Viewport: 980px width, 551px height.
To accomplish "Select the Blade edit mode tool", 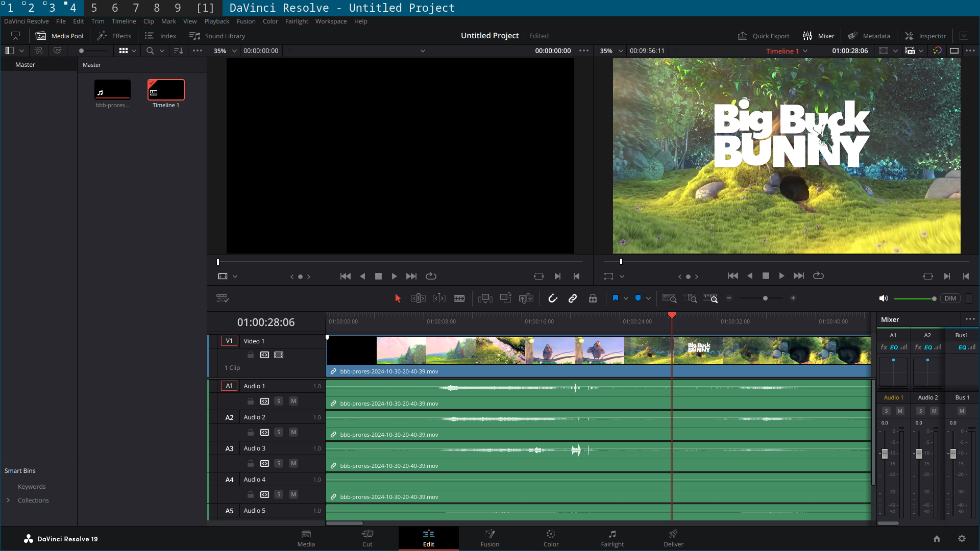I will point(459,298).
